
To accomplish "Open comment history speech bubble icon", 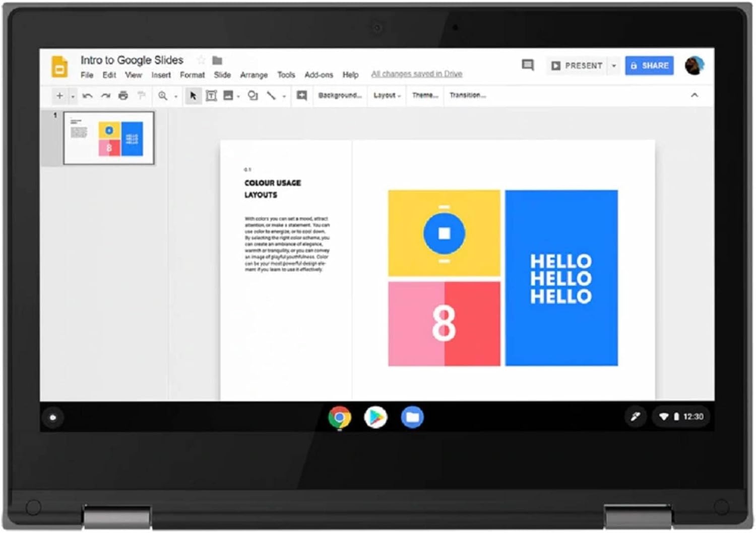I will [x=528, y=65].
